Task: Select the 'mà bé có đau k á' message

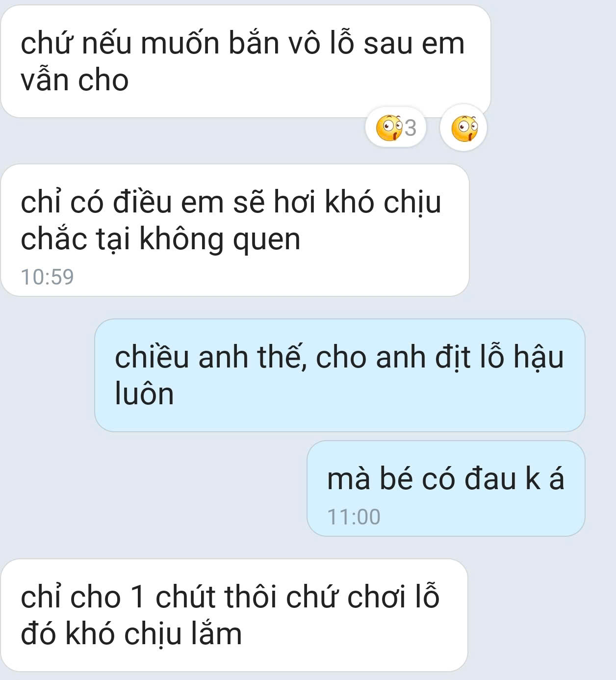Action: [x=446, y=488]
